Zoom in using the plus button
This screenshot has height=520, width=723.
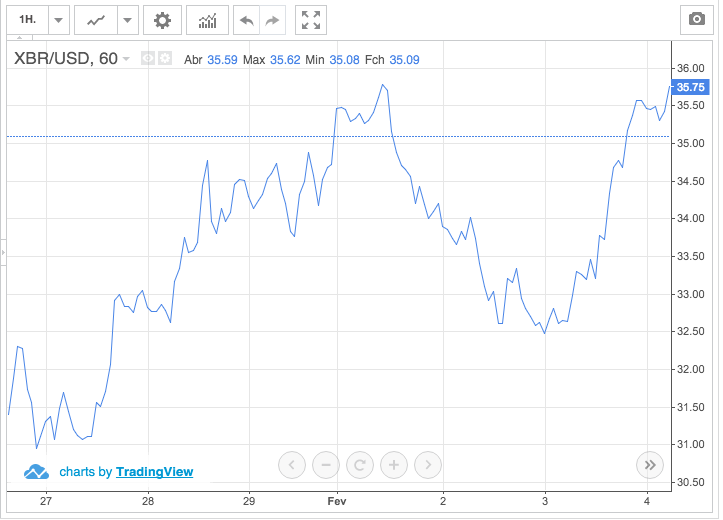pos(394,464)
